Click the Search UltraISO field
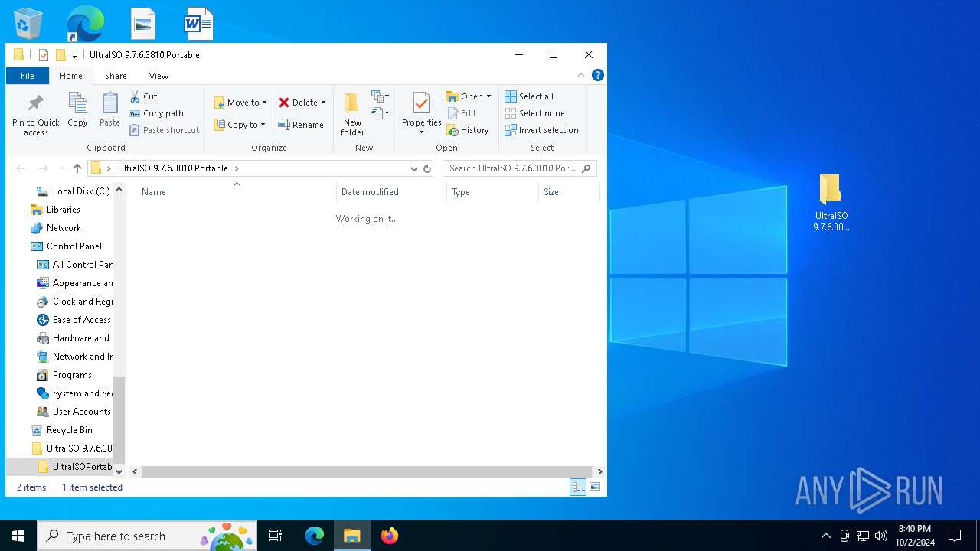This screenshot has height=551, width=980. [519, 168]
